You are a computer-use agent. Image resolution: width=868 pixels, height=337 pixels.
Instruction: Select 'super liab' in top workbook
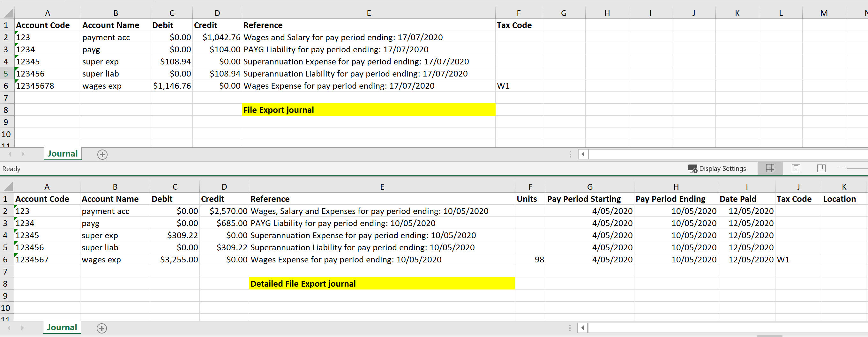pos(116,73)
